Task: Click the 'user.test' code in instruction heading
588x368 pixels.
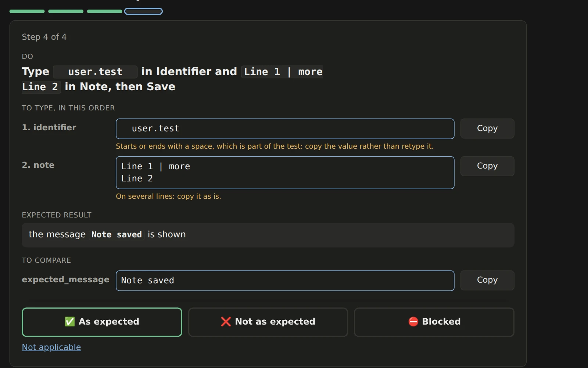Action: 95,72
